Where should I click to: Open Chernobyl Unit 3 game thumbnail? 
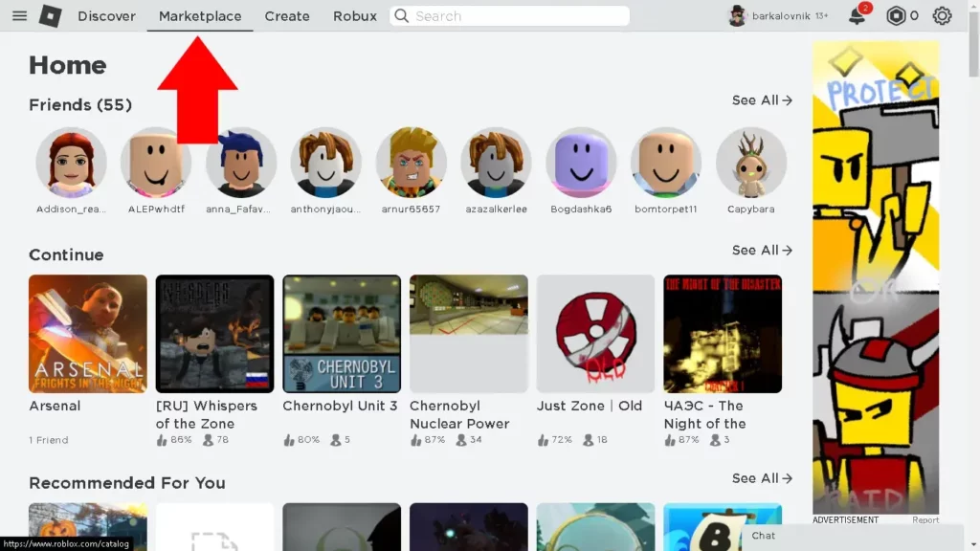(342, 334)
